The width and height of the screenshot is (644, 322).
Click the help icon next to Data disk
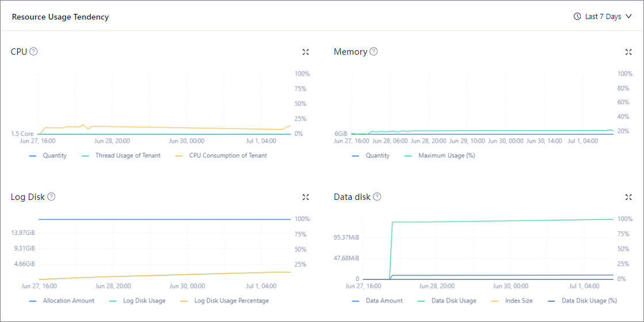[x=377, y=196]
